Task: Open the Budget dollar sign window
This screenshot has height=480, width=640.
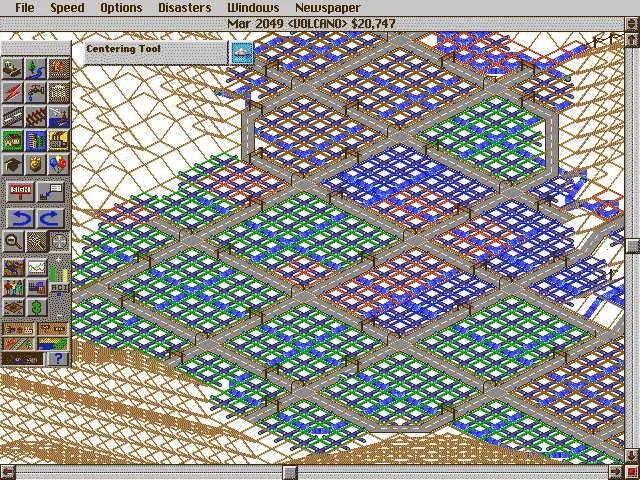Action: [x=36, y=308]
